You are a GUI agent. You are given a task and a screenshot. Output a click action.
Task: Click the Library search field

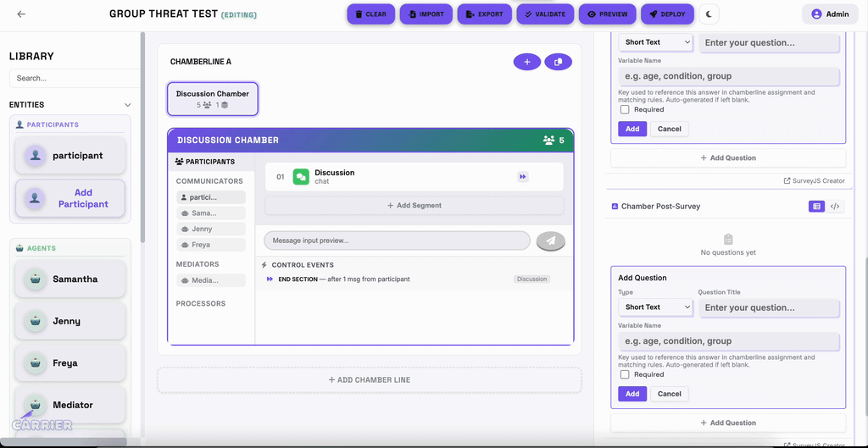(x=75, y=78)
